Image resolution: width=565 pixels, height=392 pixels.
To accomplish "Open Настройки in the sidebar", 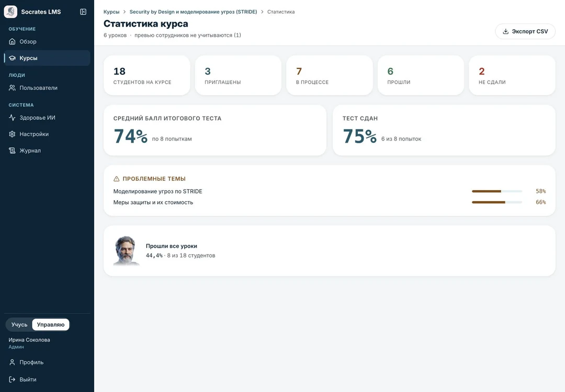I will pos(47,134).
